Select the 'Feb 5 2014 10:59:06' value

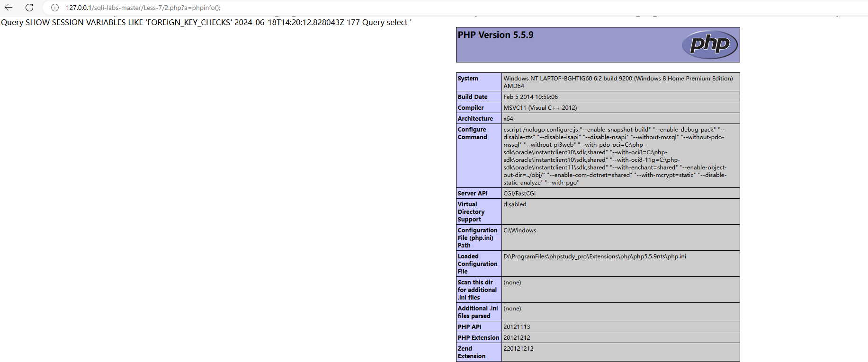tap(530, 97)
